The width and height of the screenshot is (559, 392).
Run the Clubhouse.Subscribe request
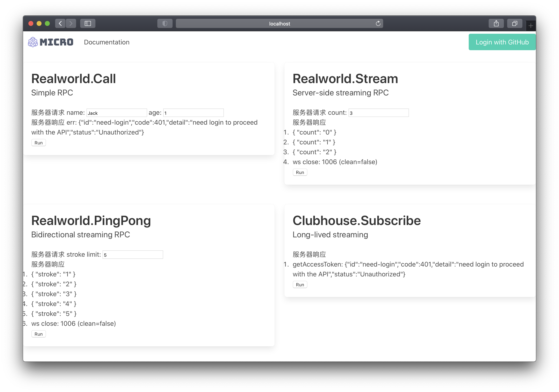tap(300, 285)
